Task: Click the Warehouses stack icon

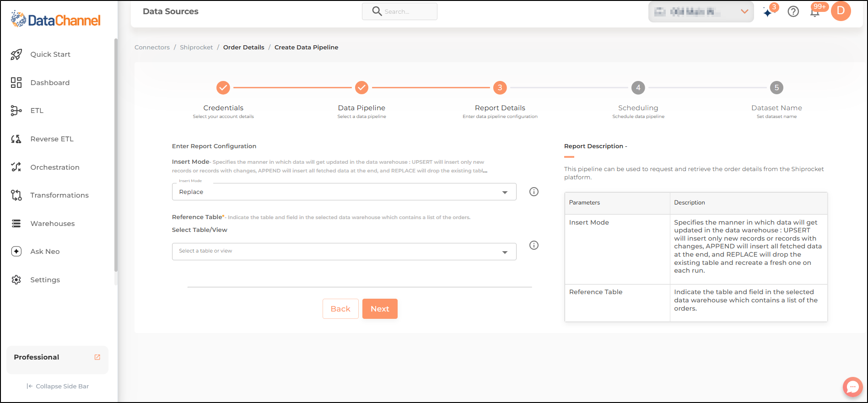Action: (16, 224)
